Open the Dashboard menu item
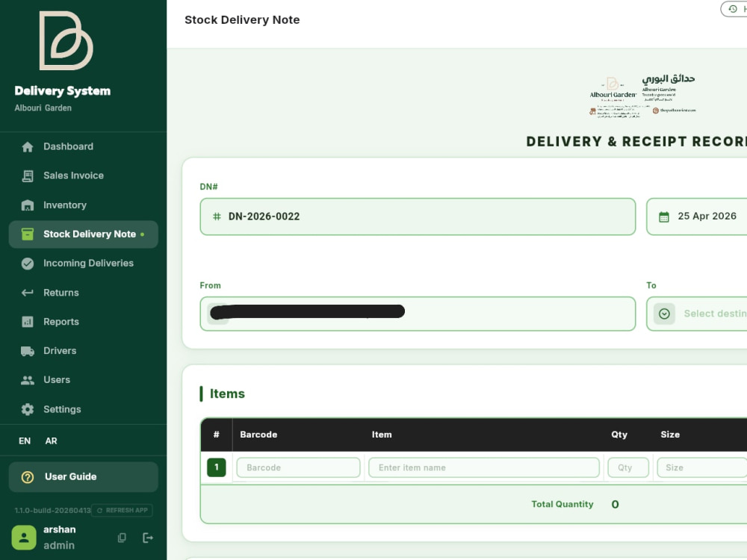This screenshot has width=747, height=560. [x=84, y=146]
